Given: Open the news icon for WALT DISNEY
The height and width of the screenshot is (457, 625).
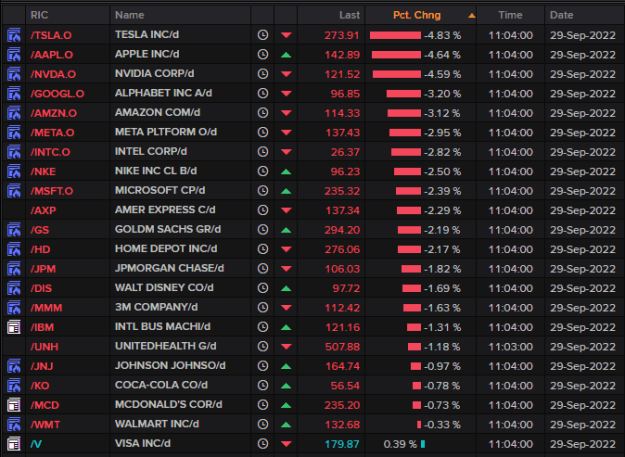Looking at the screenshot, I should 14,288.
